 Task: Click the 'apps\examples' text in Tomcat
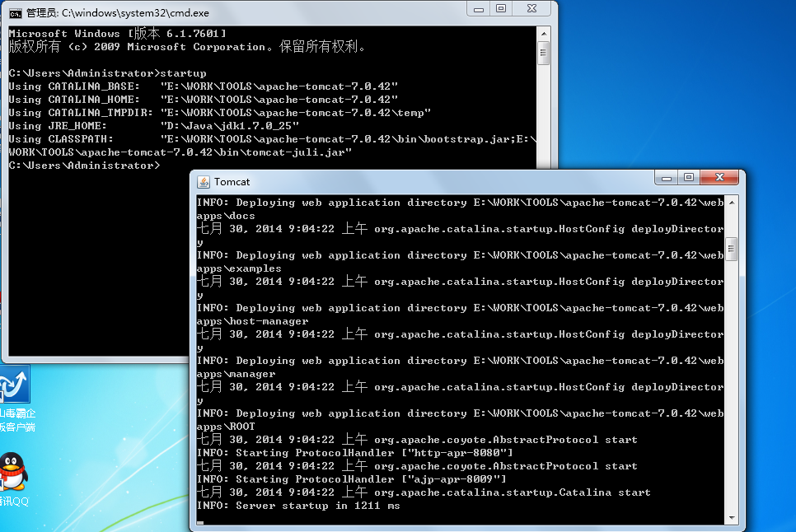(239, 268)
